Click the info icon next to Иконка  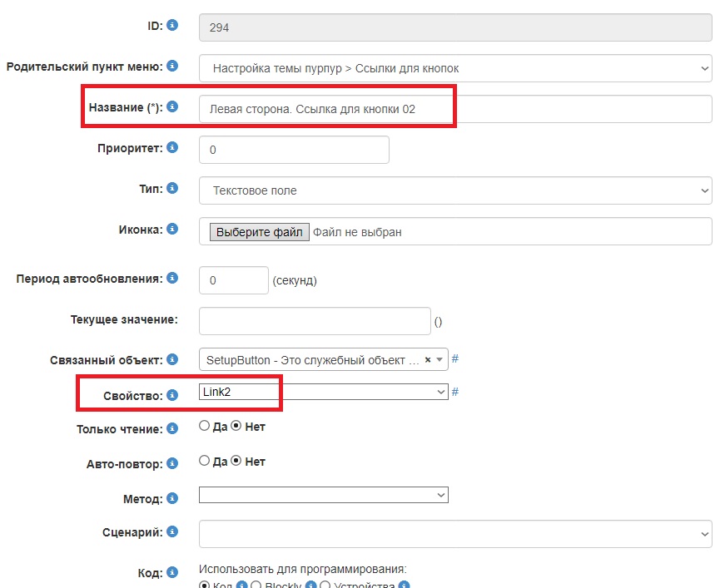[172, 229]
